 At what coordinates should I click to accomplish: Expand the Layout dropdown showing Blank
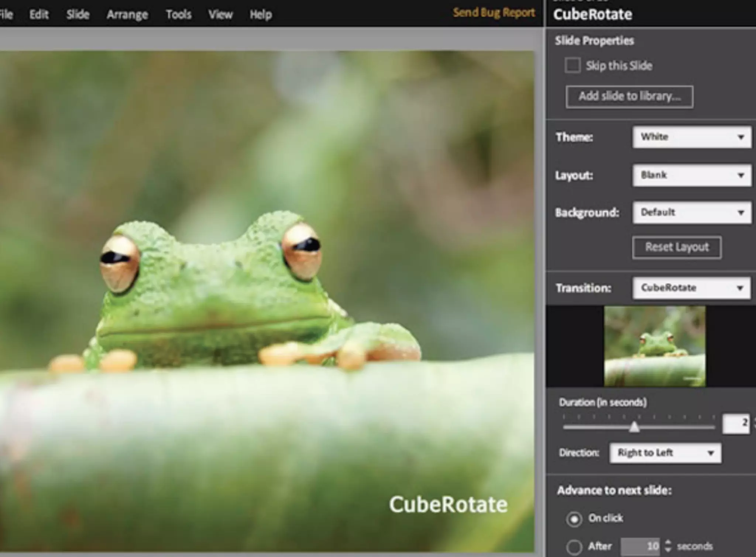pos(692,175)
